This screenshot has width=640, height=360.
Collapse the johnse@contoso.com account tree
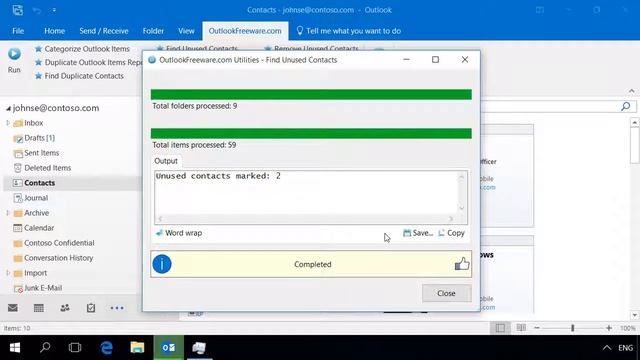coord(8,108)
